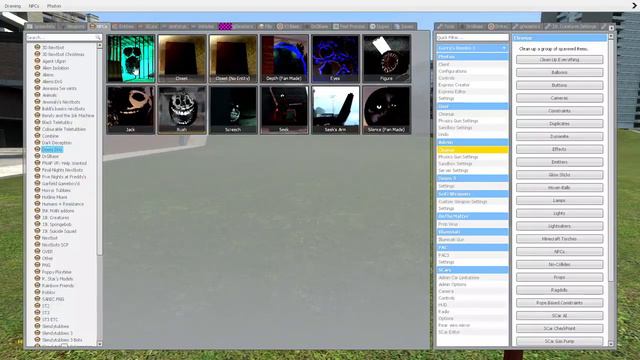This screenshot has height=360, width=640.
Task: Click the Props cleanup button
Action: coord(559,277)
